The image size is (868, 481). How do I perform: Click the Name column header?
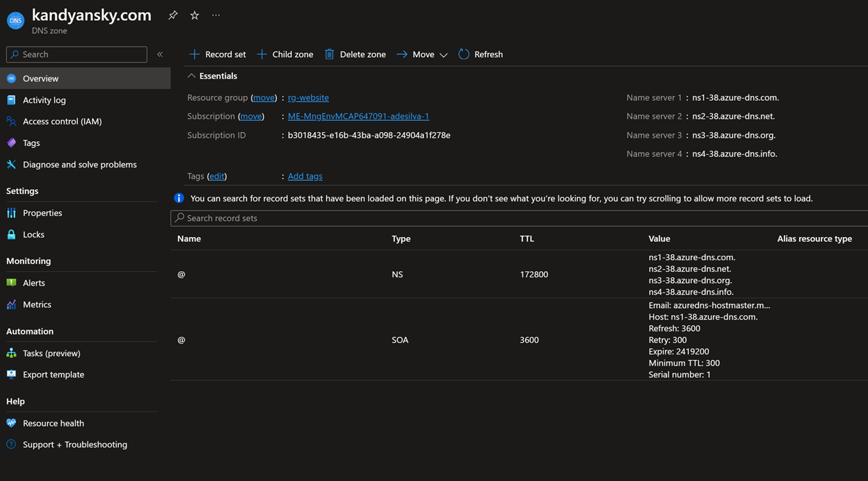[189, 238]
